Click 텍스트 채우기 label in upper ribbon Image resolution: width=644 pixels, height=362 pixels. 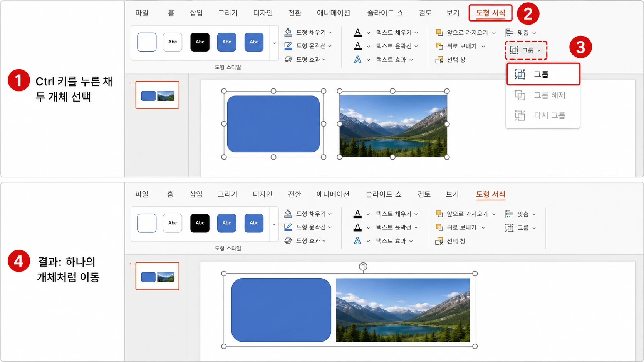pyautogui.click(x=394, y=33)
